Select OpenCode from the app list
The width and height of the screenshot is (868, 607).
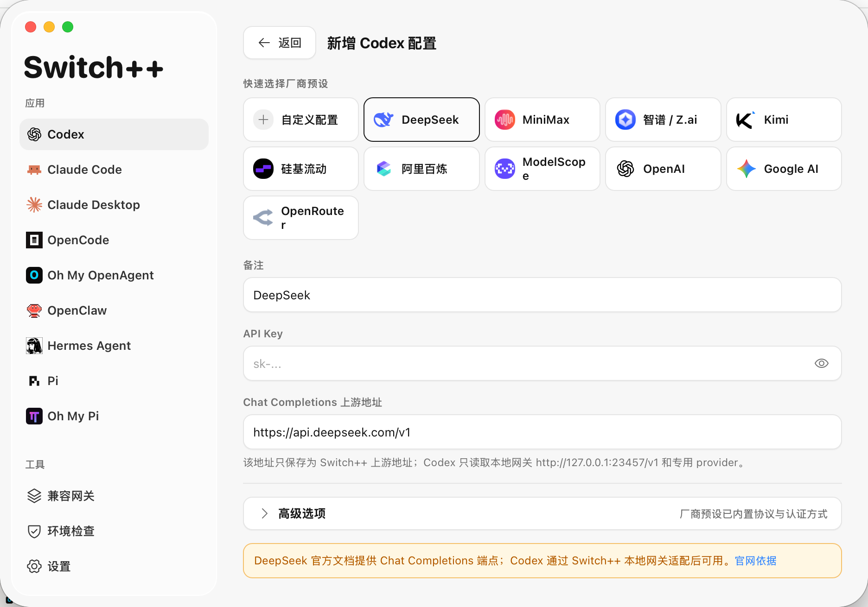(114, 240)
